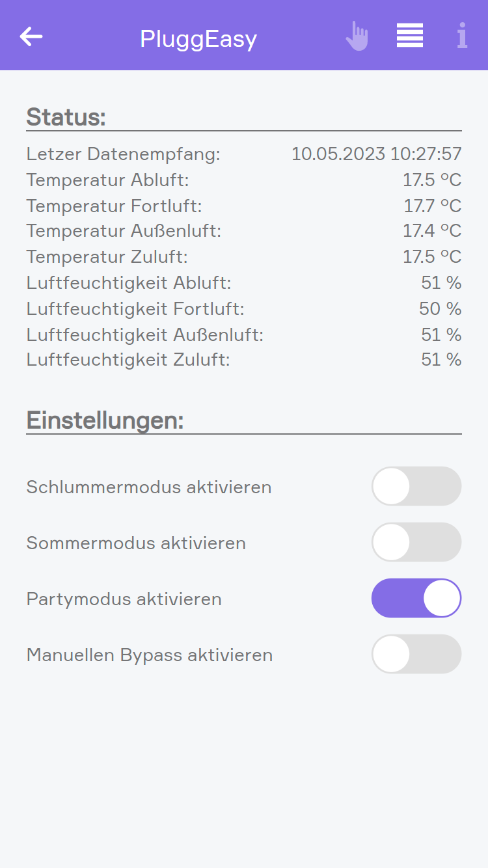This screenshot has height=868, width=488.
Task: Select the Luftfeuchtigkeit Zuluft label
Action: click(x=128, y=360)
